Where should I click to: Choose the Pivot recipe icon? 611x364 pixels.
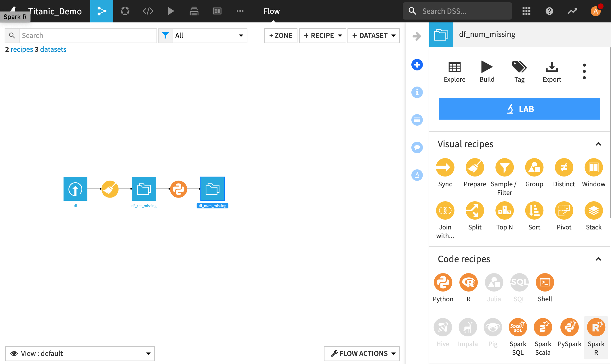564,211
